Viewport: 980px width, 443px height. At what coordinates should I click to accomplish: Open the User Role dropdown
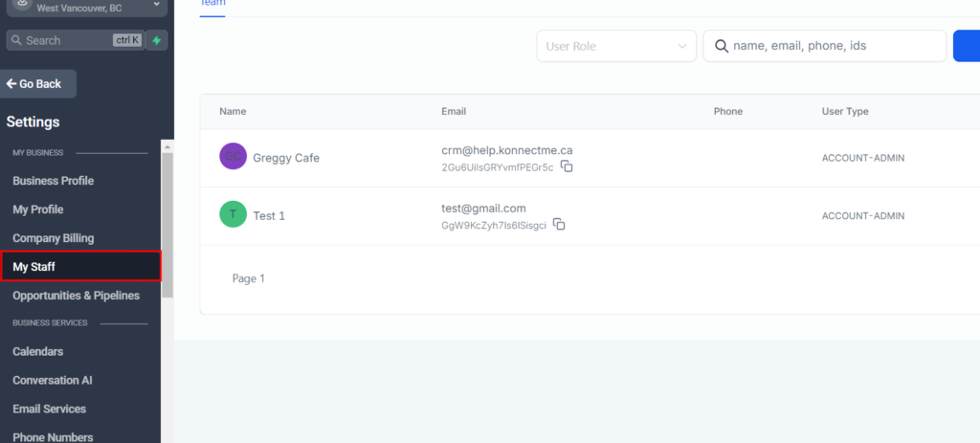[x=615, y=46]
